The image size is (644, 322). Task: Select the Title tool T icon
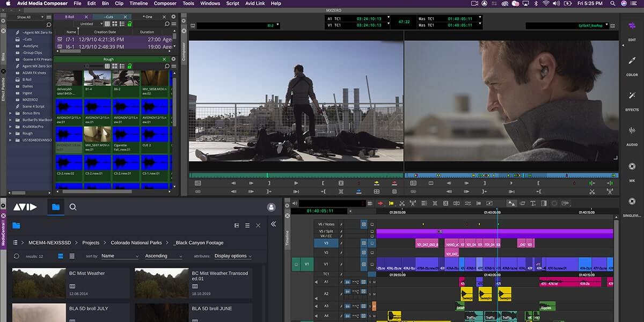point(533,203)
